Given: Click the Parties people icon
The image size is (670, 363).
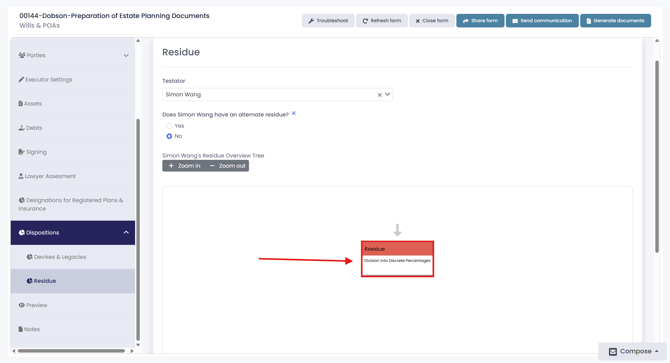Looking at the screenshot, I should pos(22,55).
